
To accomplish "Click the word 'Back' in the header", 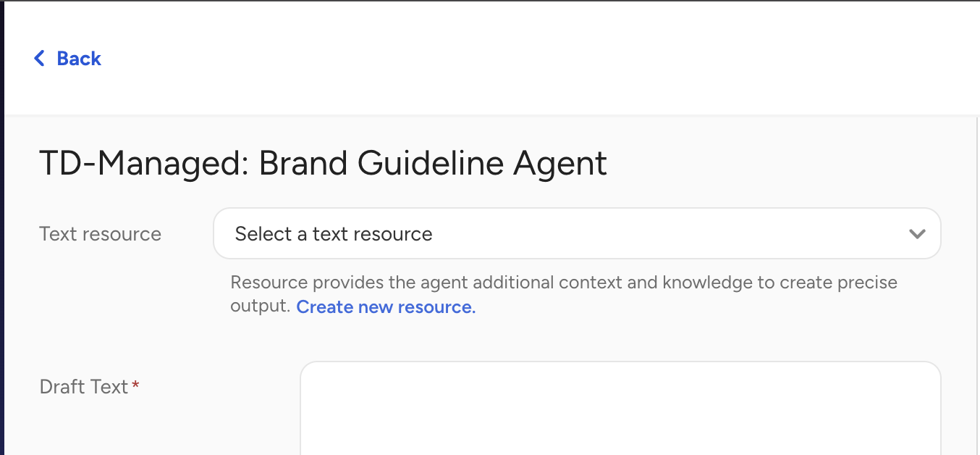I will click(x=79, y=58).
